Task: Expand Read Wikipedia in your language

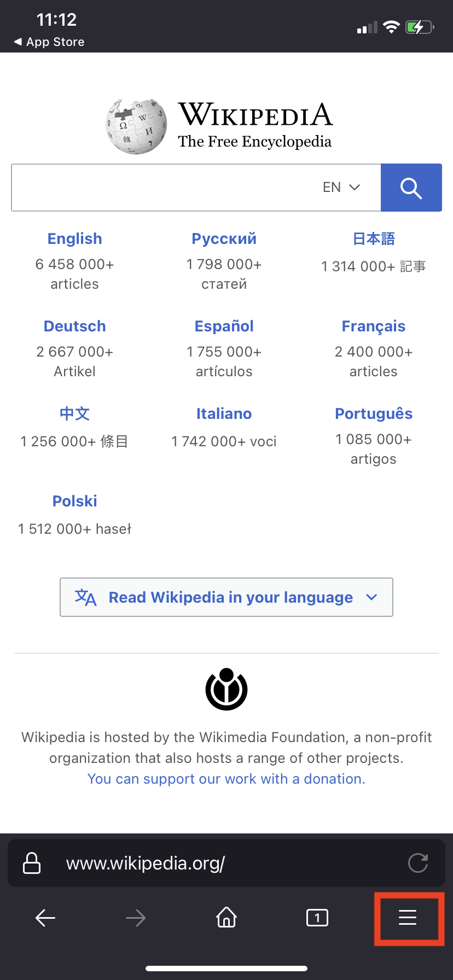Action: pos(226,597)
